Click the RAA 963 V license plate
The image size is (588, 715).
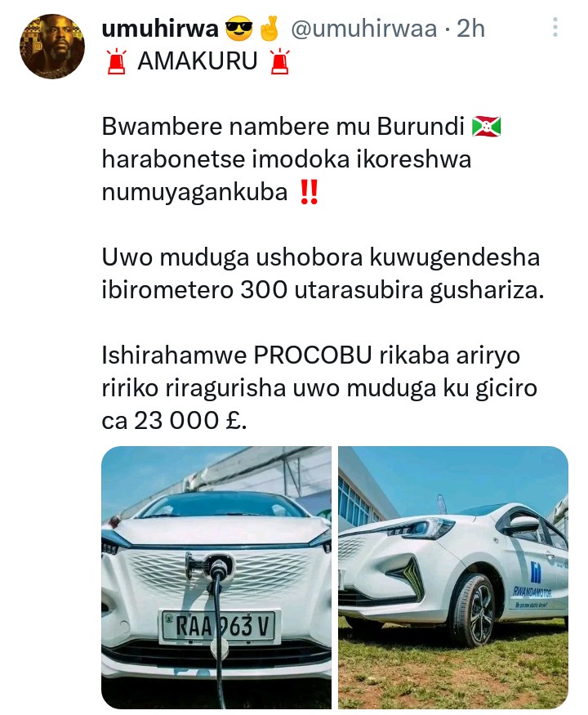[219, 626]
